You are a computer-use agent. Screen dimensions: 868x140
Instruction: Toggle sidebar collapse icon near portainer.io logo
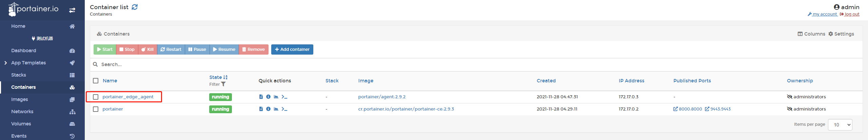(72, 10)
